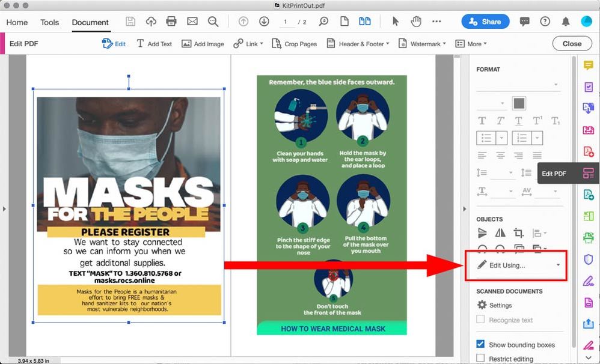
Task: Go to previous page arrow
Action: pyautogui.click(x=243, y=22)
